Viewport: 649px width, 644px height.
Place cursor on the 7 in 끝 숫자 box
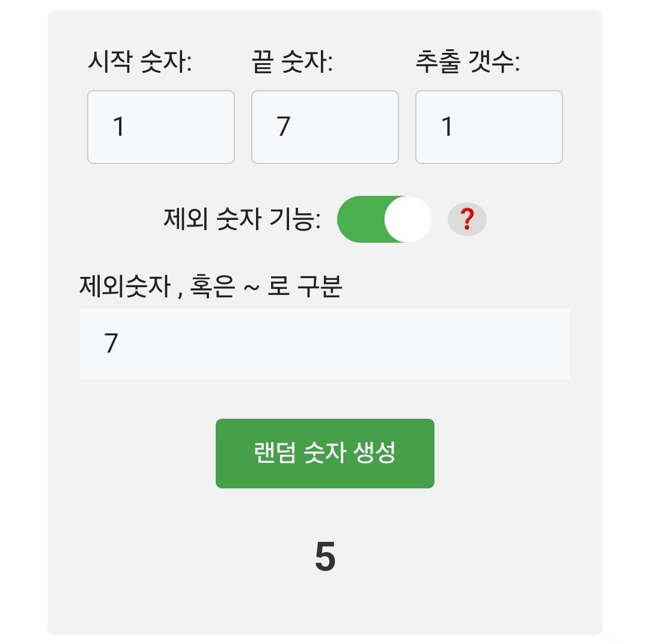pyautogui.click(x=284, y=127)
